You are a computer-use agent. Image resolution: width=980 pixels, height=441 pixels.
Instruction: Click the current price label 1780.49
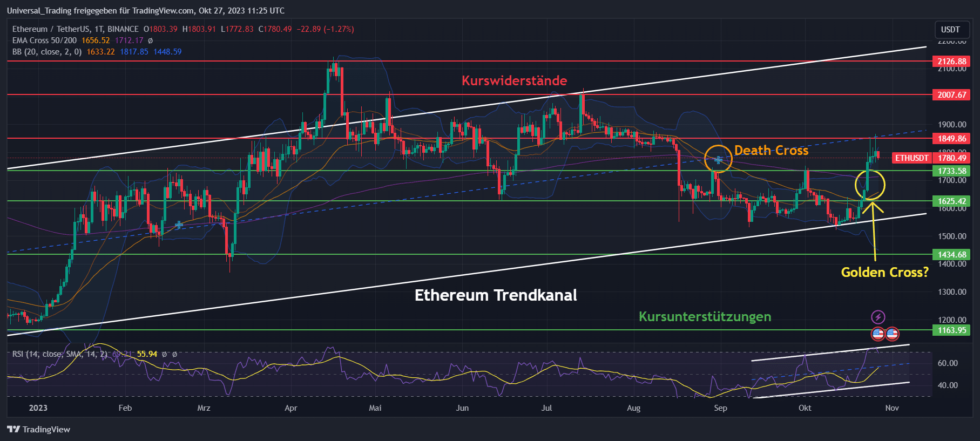pyautogui.click(x=951, y=158)
